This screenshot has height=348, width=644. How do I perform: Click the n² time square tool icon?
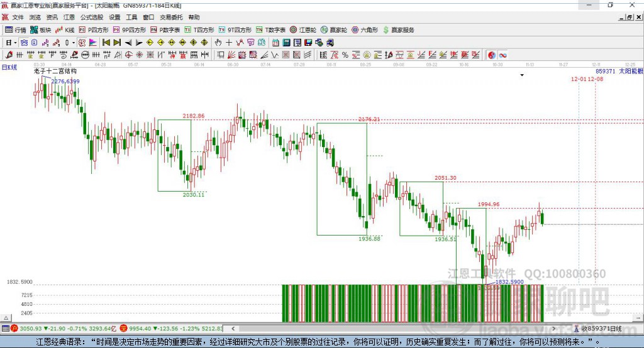click(107, 55)
